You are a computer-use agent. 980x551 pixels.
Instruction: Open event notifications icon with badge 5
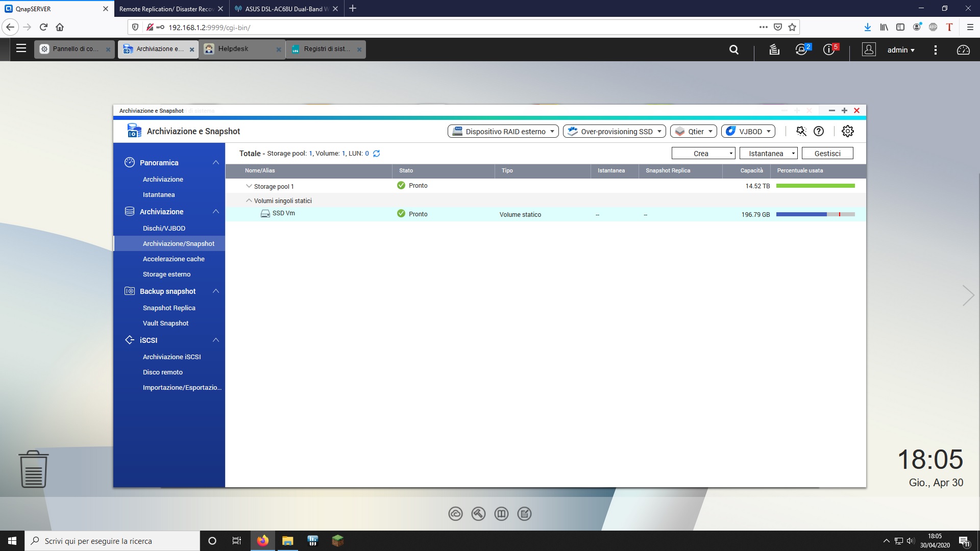click(x=829, y=49)
